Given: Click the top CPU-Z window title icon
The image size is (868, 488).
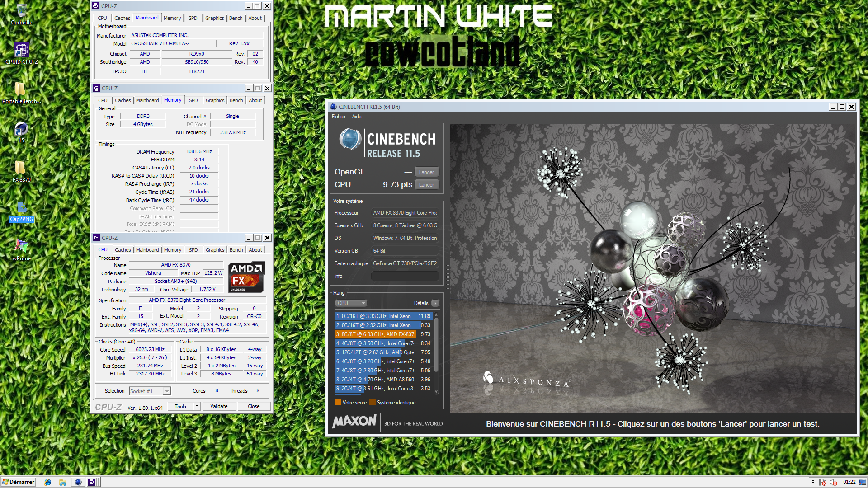Looking at the screenshot, I should tap(96, 6).
